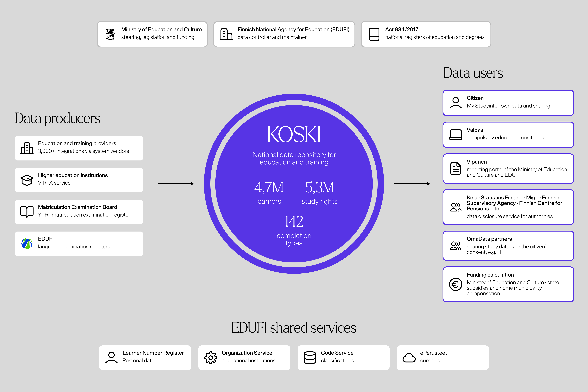Screen dimensions: 588x392
Task: Click the open book icon for Matriculation Examination Board
Action: click(27, 212)
